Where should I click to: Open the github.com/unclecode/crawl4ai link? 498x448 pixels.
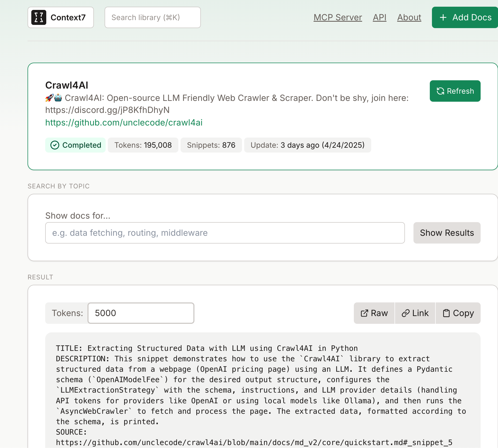tap(124, 123)
